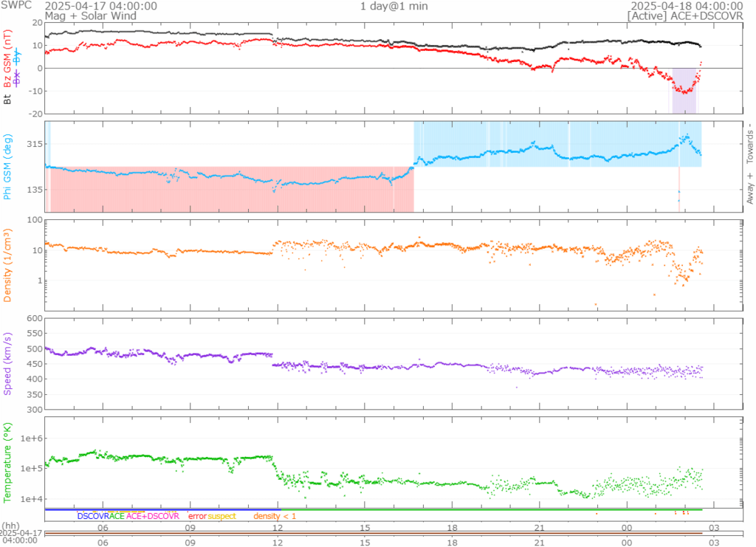This screenshot has width=756, height=547.
Task: Select the green ACE legend entry
Action: (x=117, y=516)
